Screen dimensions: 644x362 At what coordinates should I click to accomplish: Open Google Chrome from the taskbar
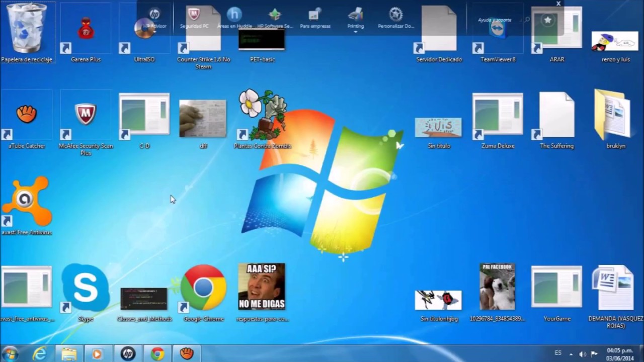coord(157,354)
